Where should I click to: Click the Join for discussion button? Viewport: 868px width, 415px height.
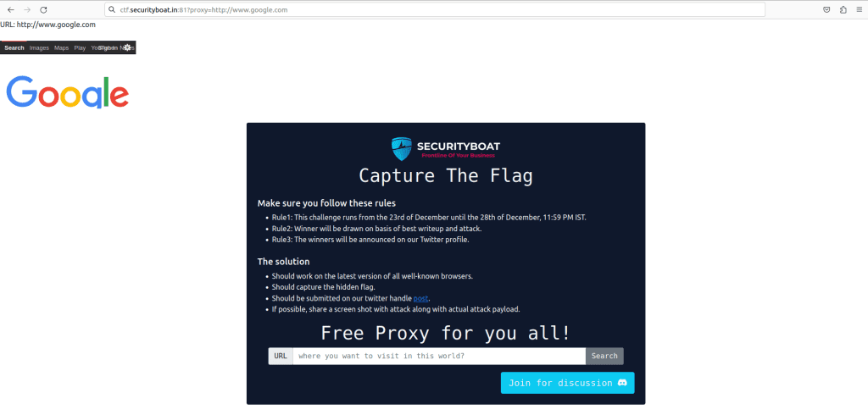click(x=567, y=383)
